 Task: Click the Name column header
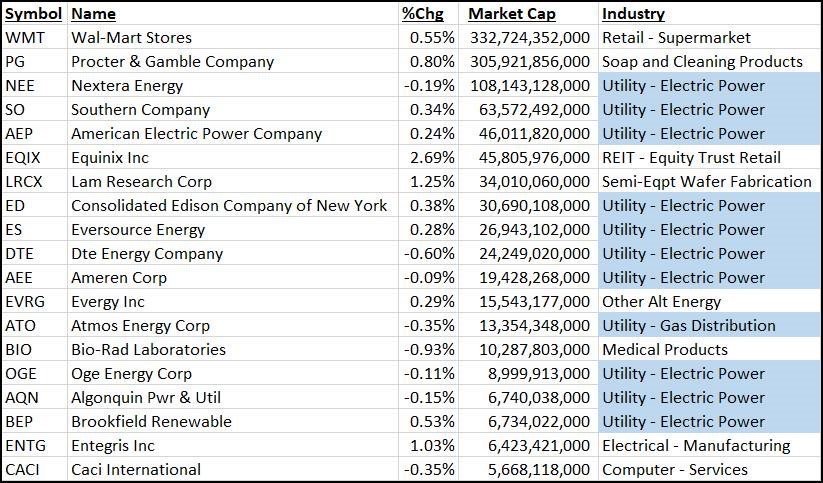[93, 14]
